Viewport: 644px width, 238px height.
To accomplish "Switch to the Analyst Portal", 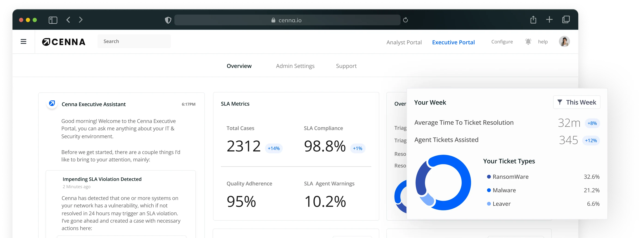I will [x=404, y=42].
